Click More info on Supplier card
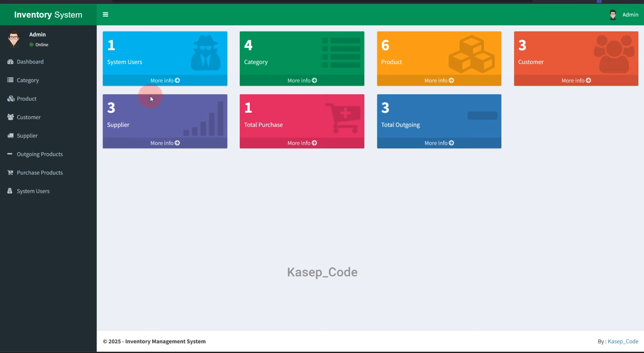 point(165,143)
